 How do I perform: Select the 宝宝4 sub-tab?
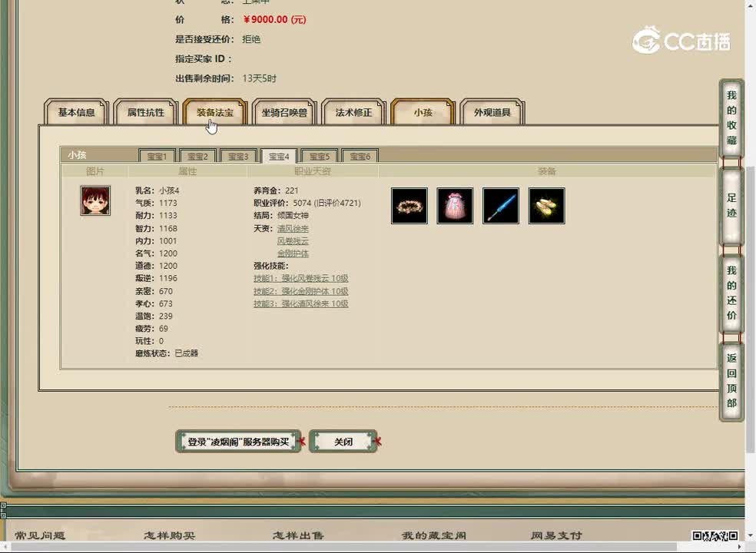pyautogui.click(x=279, y=156)
